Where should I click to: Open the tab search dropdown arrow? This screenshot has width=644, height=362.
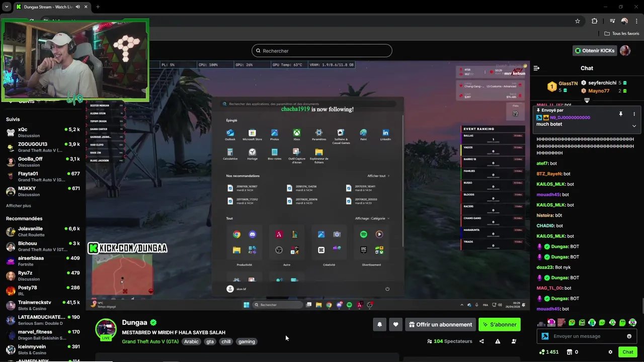pyautogui.click(x=7, y=7)
